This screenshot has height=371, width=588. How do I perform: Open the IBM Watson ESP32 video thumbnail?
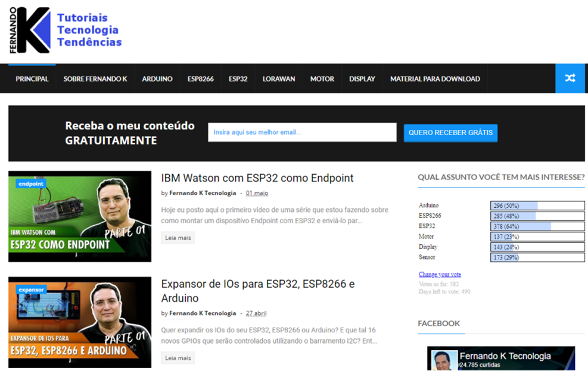point(80,216)
